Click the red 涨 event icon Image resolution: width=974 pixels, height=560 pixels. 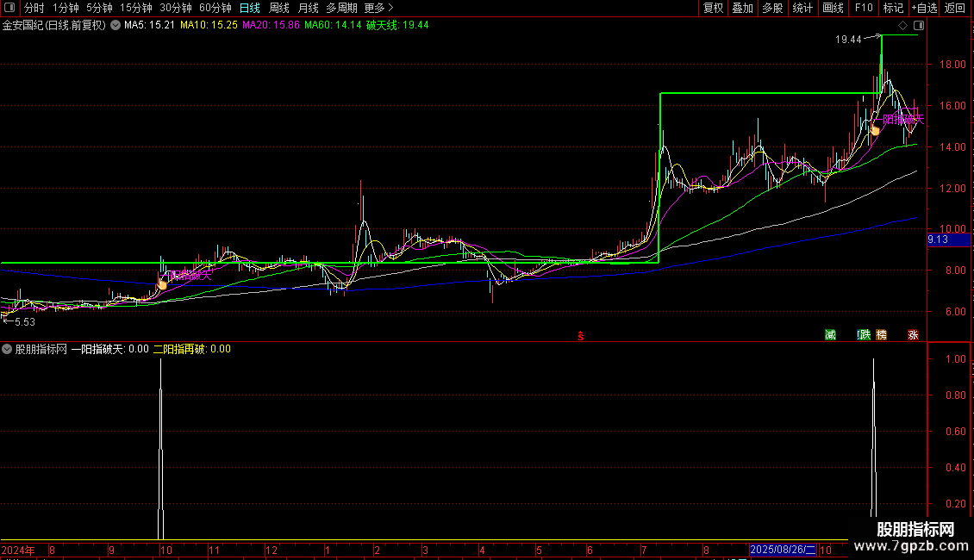pos(912,335)
